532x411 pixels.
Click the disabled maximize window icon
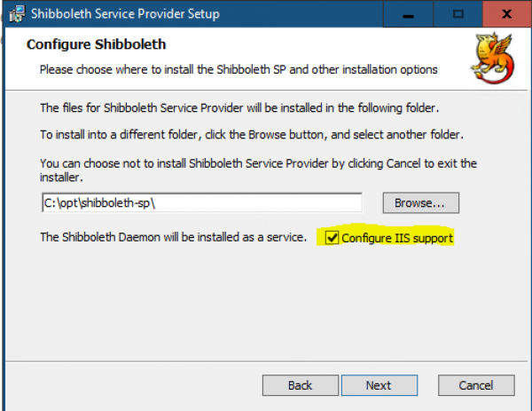pyautogui.click(x=458, y=14)
